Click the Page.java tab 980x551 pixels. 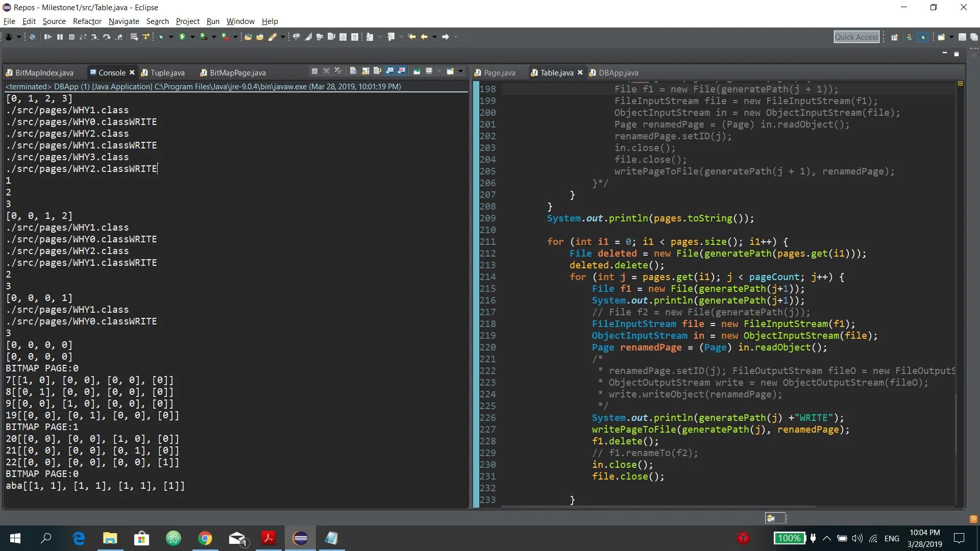pyautogui.click(x=499, y=72)
